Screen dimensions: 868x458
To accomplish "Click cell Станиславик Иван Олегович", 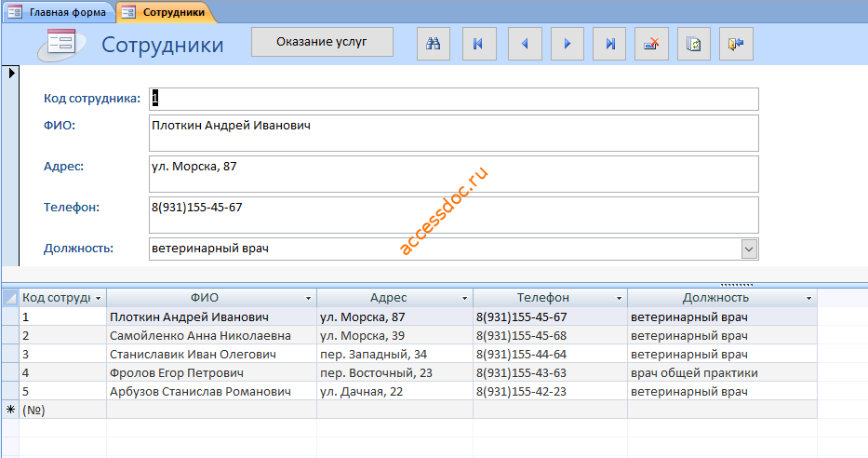I will [211, 354].
